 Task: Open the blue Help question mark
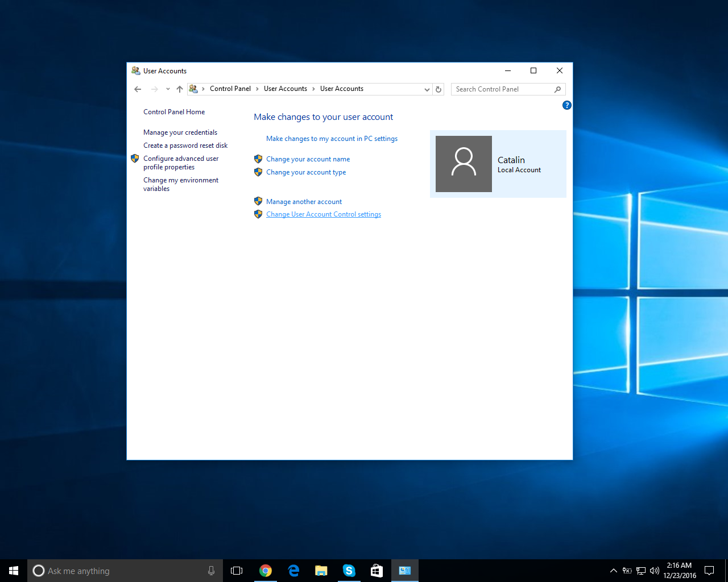[x=566, y=105]
